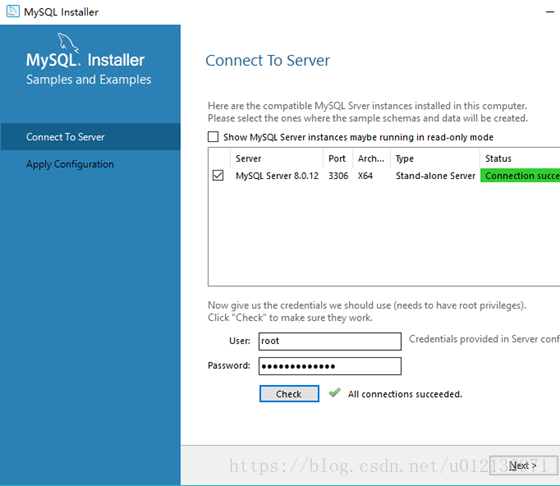Click the Arch... column header
Viewport: 560px width, 486px height.
click(371, 159)
